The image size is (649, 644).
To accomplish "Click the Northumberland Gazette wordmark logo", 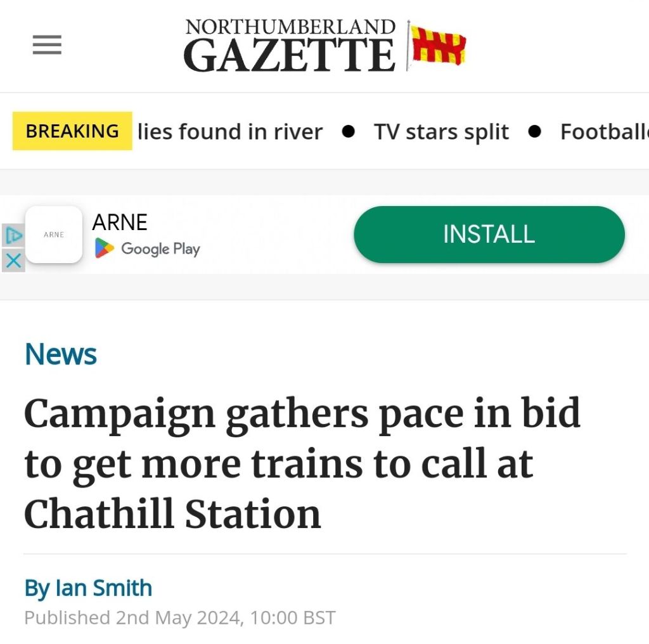I will (290, 46).
